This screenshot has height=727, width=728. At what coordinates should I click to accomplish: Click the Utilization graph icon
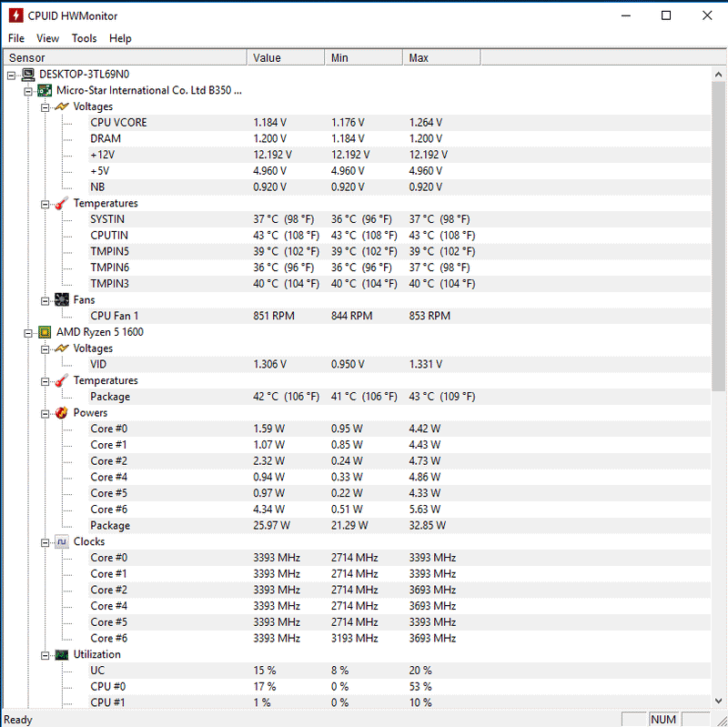(62, 654)
